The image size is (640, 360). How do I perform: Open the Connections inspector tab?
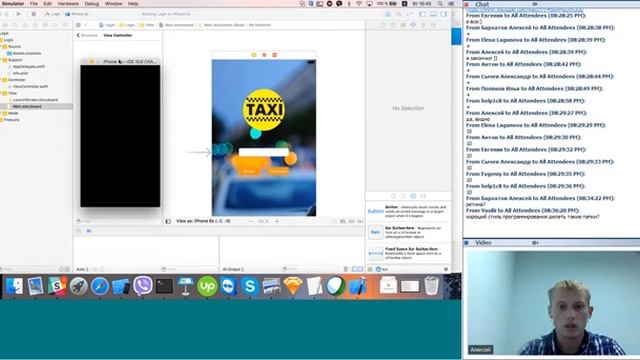[433, 25]
